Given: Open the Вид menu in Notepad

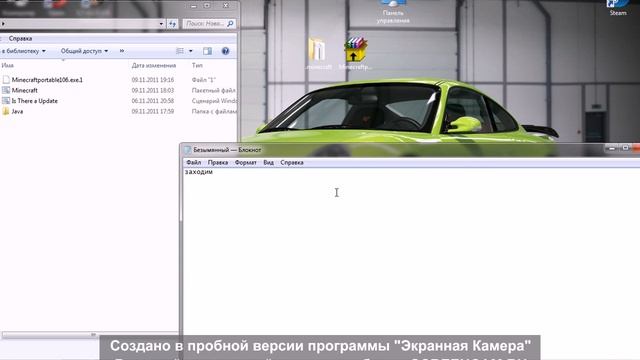Looking at the screenshot, I should (268, 162).
